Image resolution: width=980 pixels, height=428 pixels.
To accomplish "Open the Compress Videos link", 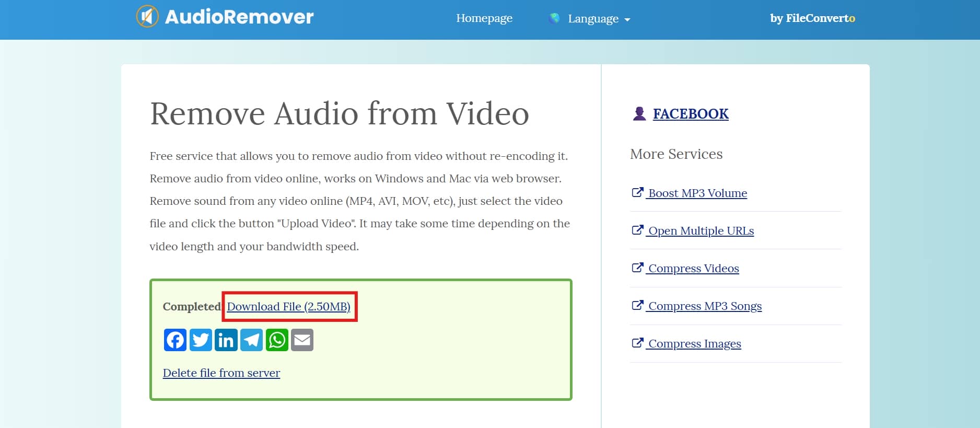I will click(693, 269).
